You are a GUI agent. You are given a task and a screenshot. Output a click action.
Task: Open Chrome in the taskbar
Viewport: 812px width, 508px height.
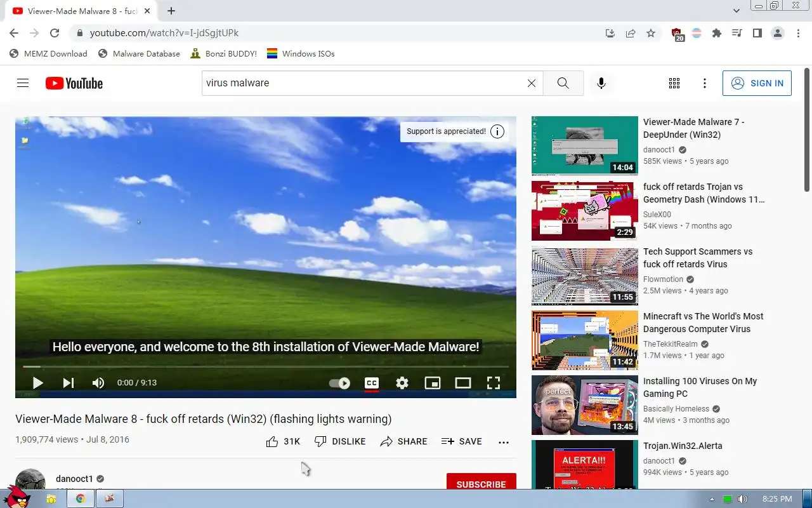[81, 498]
